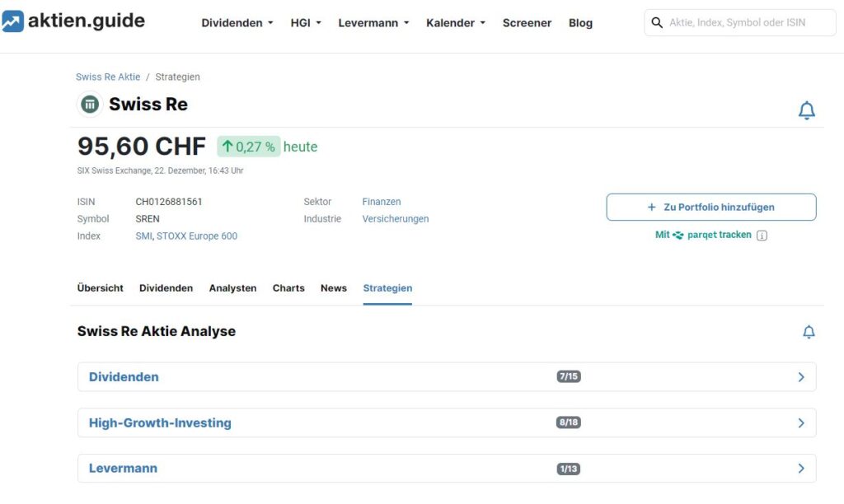Open the HGI dropdown menu

(306, 23)
